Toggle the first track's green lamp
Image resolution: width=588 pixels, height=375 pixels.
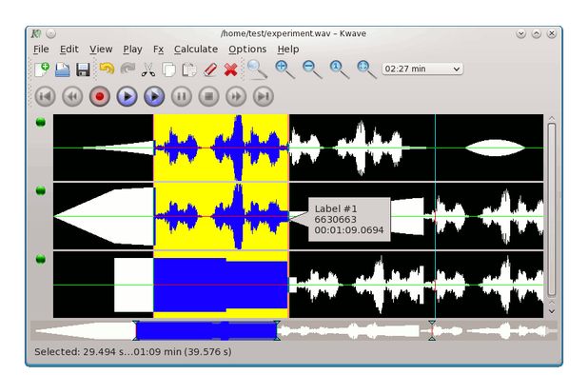(41, 122)
